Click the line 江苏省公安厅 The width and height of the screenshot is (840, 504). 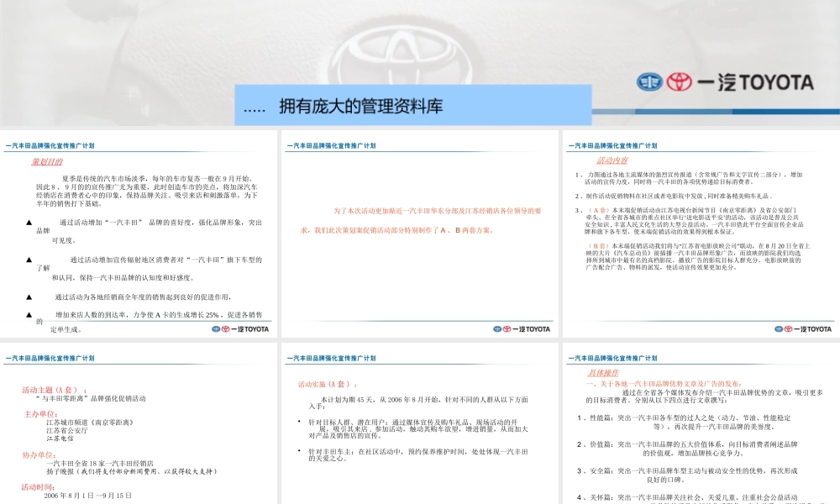pos(67,430)
